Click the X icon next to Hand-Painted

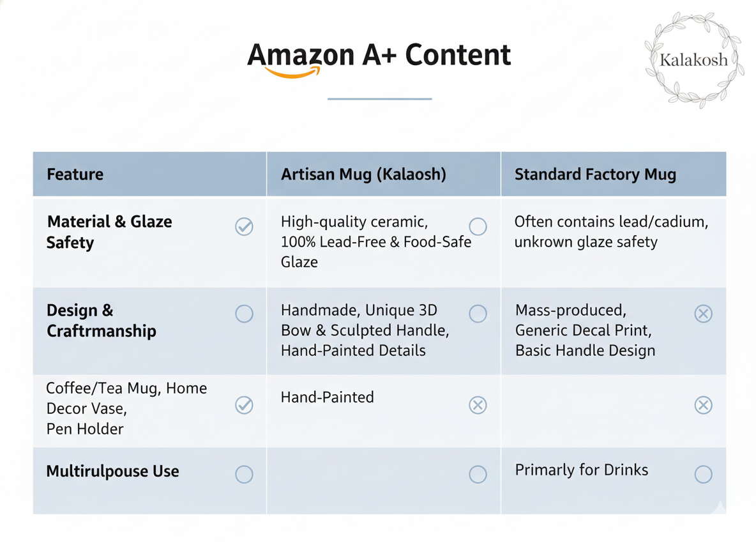(478, 405)
